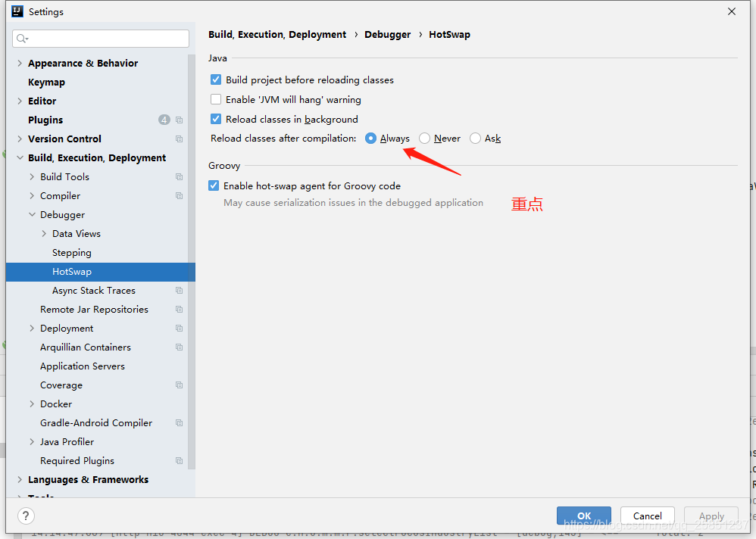Open Gradle-Android Compiler settings
This screenshot has height=539, width=756.
tap(96, 423)
